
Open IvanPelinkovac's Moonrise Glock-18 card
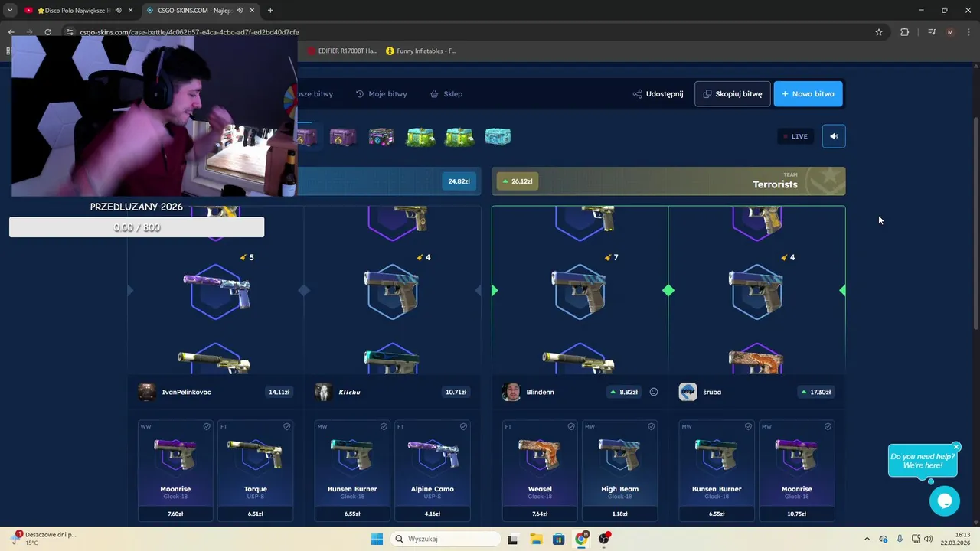click(175, 470)
